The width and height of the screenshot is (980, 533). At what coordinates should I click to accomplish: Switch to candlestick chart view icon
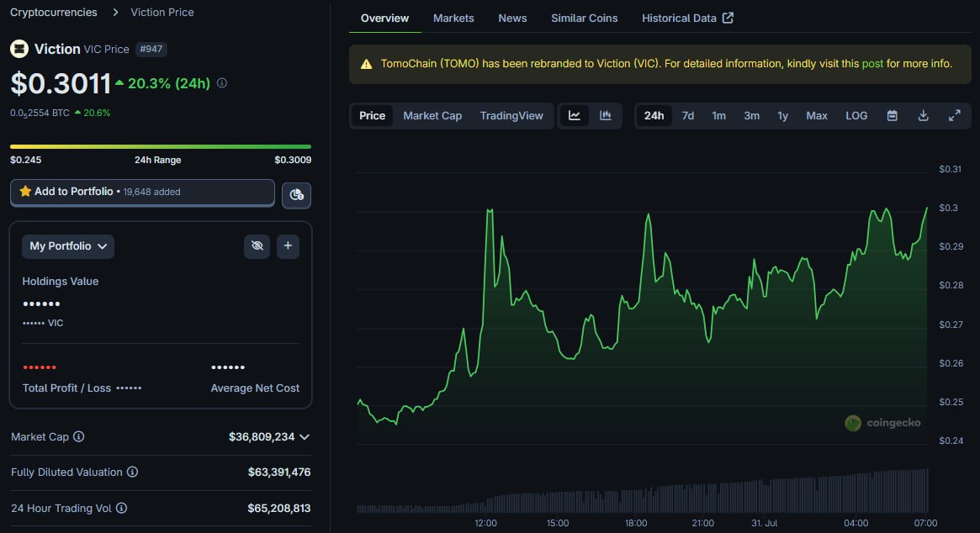point(605,116)
